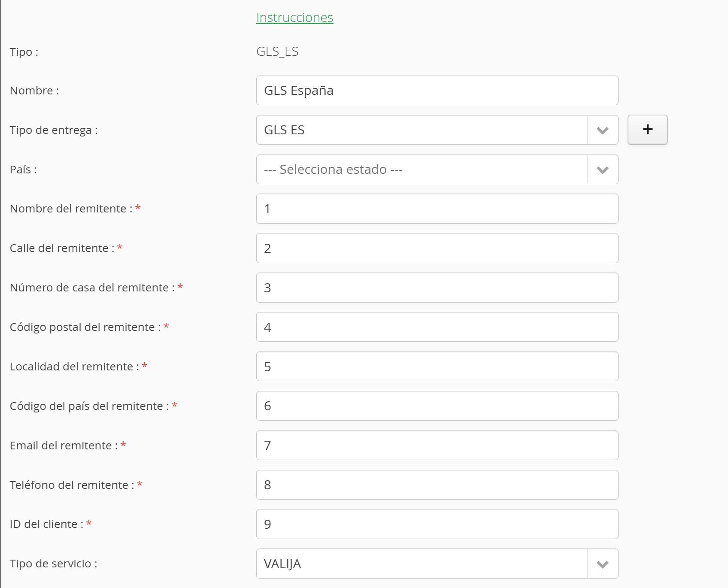This screenshot has width=728, height=588.
Task: Select the Localidad del remitente field
Action: (x=437, y=367)
